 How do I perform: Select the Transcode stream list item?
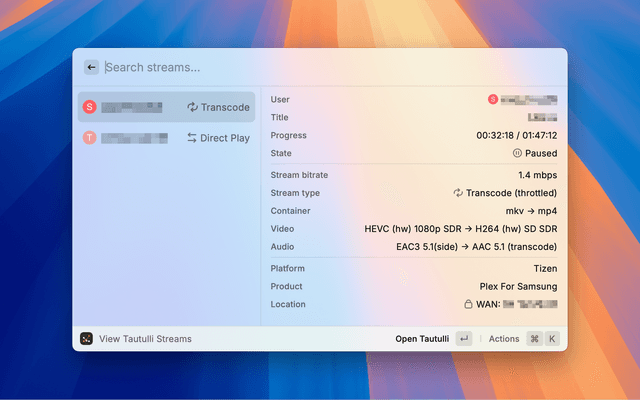166,107
